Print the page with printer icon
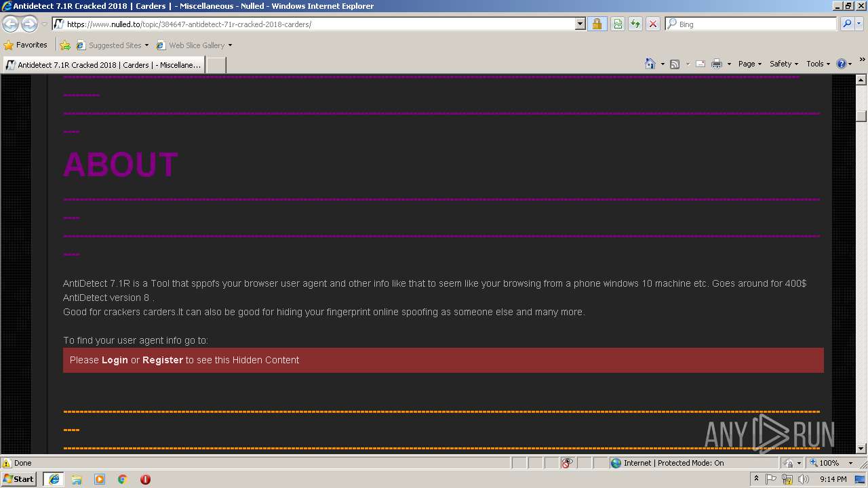The width and height of the screenshot is (868, 488). pos(717,64)
